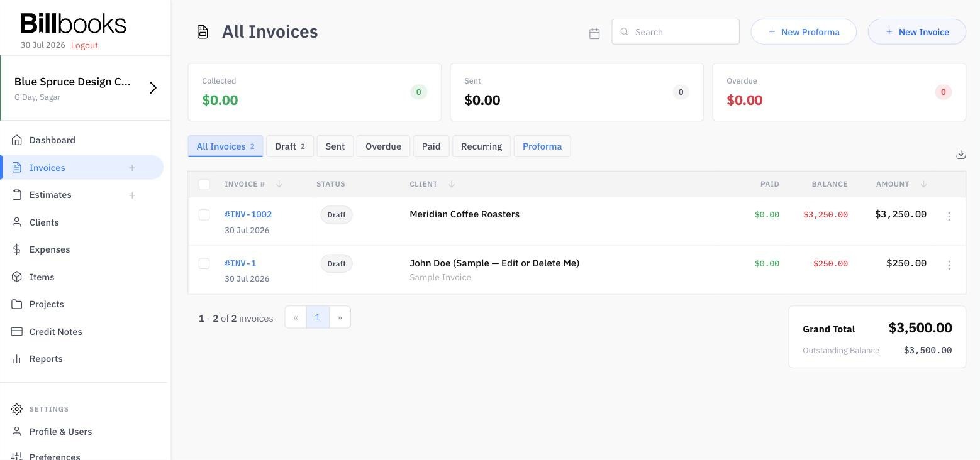Click the Collected summary card
Image resolution: width=980 pixels, height=460 pixels.
(315, 92)
